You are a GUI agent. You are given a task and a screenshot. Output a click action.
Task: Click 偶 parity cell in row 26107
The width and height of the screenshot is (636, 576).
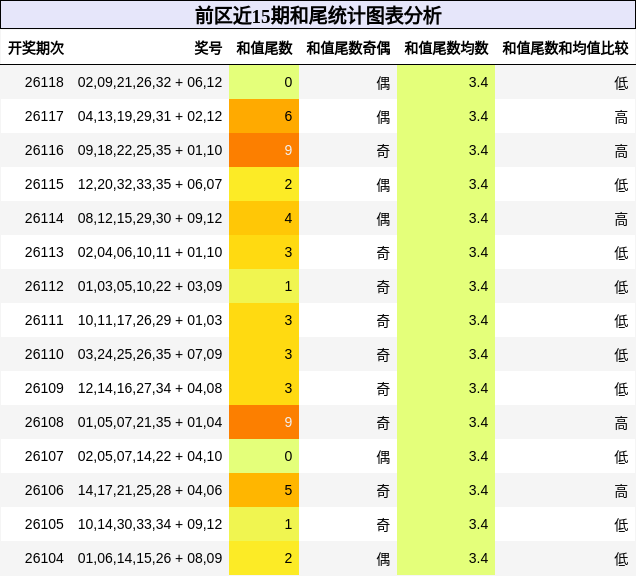coord(348,456)
